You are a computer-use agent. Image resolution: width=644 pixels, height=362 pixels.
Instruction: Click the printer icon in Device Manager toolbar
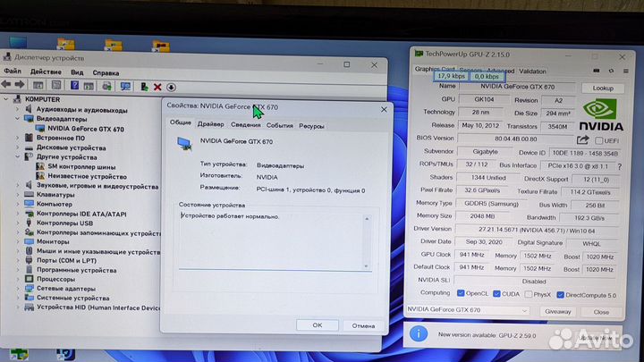click(x=106, y=86)
